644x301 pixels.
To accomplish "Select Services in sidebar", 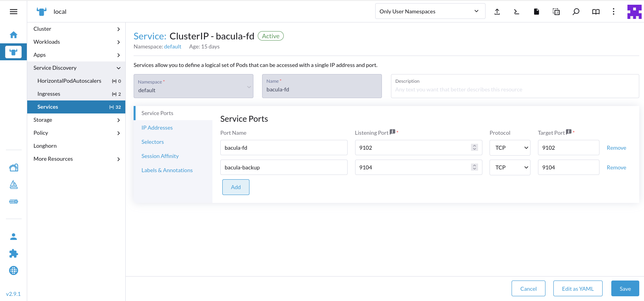I will pos(76,107).
